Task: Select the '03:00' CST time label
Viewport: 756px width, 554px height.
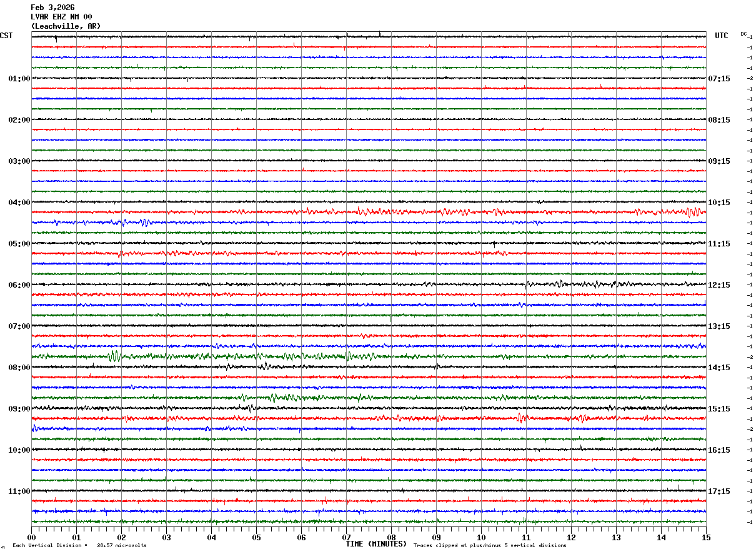Action: pos(19,161)
